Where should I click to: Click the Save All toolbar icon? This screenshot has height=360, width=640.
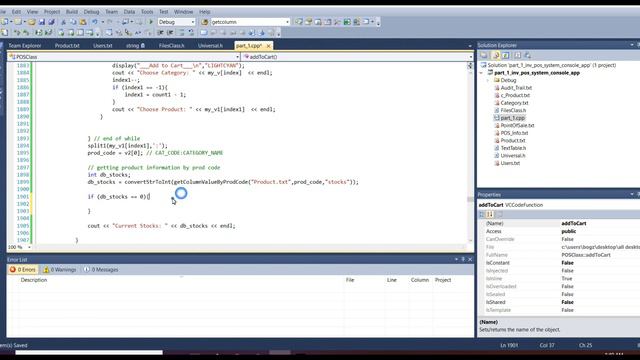pos(51,22)
